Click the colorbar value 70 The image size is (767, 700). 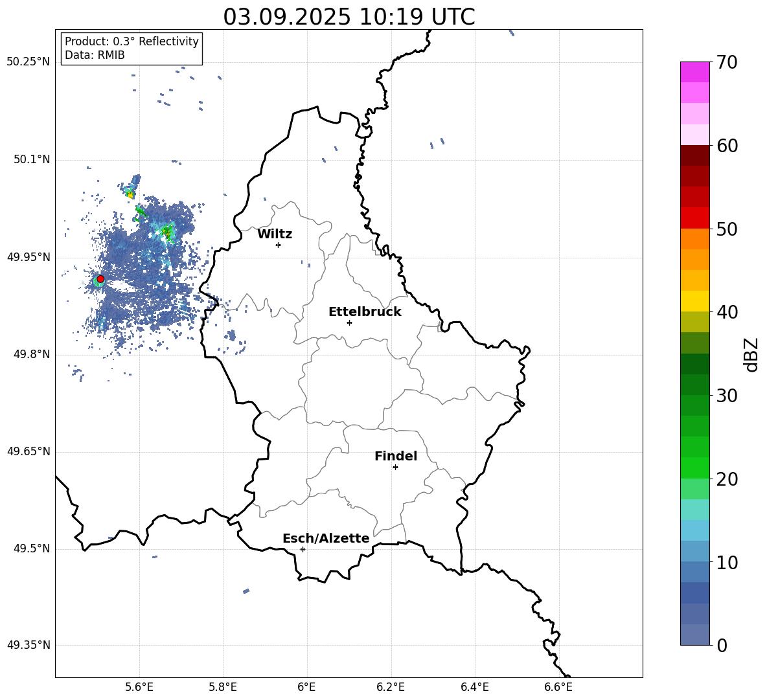click(727, 62)
